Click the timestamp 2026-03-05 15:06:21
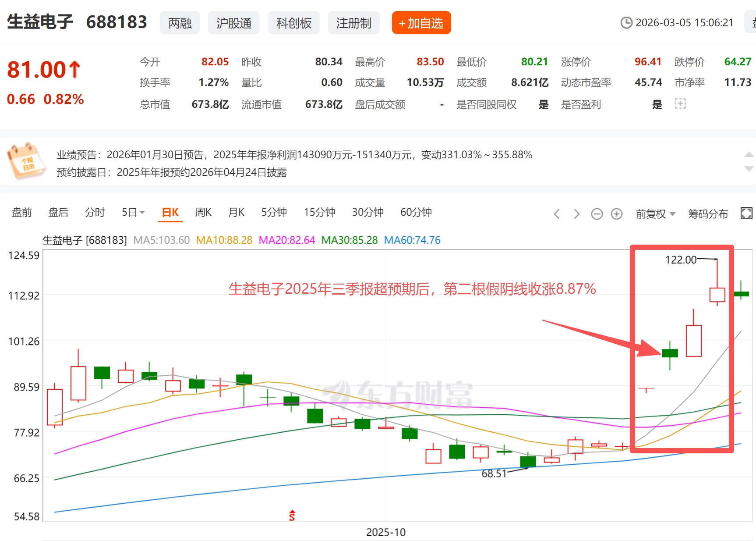This screenshot has width=756, height=541. [x=685, y=23]
